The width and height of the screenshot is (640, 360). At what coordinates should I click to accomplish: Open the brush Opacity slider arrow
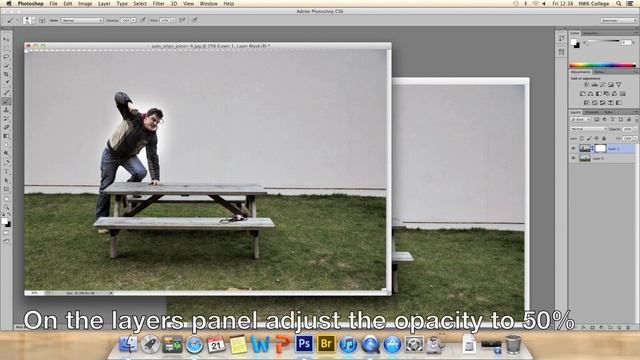[x=134, y=20]
